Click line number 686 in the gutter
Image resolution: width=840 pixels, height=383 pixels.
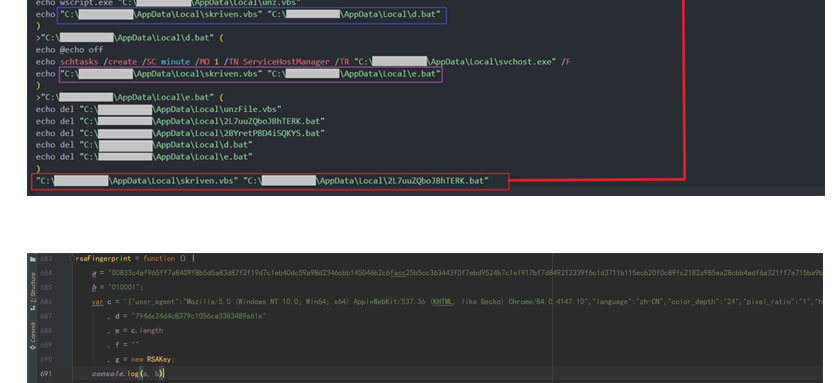pos(47,302)
